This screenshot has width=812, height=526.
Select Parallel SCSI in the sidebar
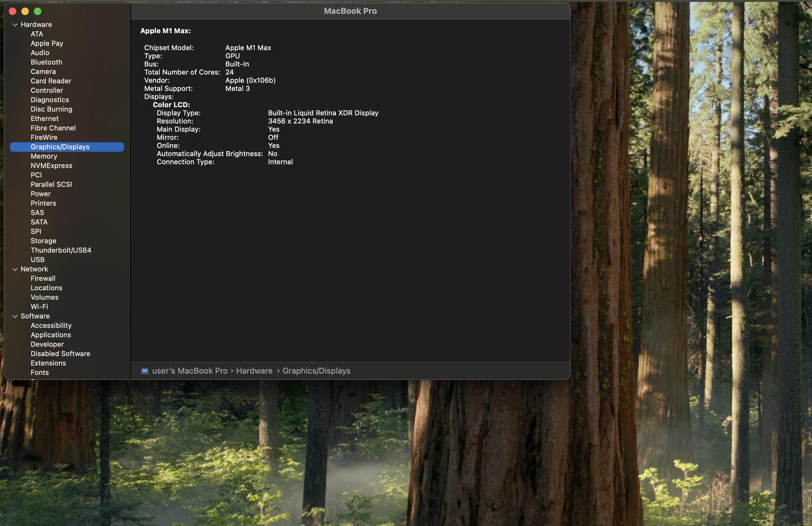pyautogui.click(x=52, y=185)
